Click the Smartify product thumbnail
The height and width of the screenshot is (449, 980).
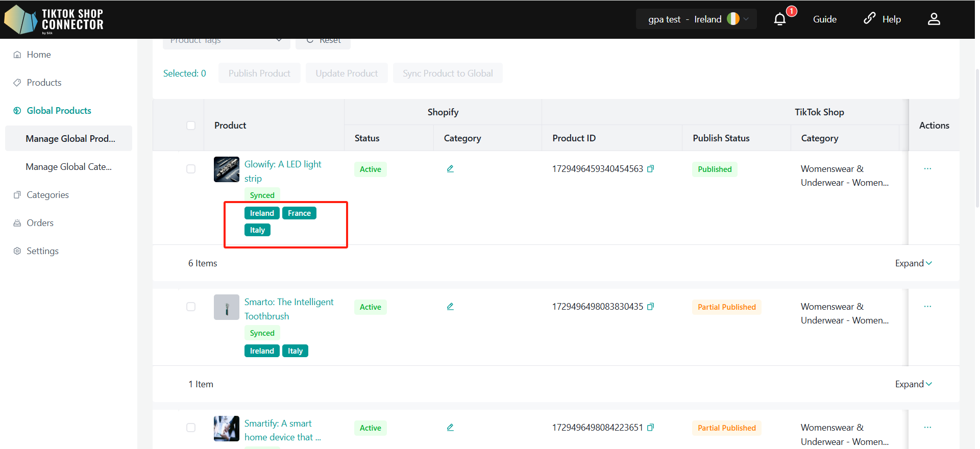pyautogui.click(x=227, y=429)
